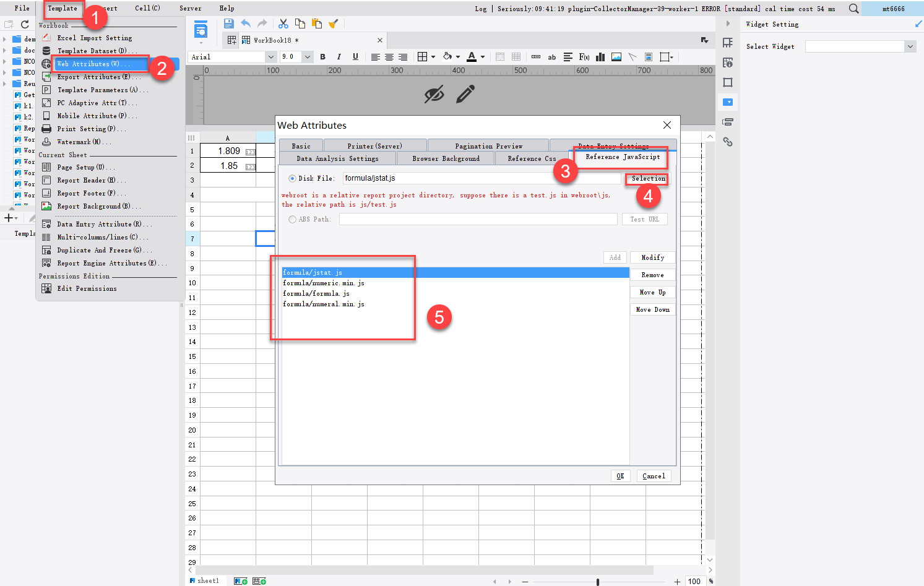Click the Undo arrow icon
Screen dimensions: 924x586
tap(245, 23)
